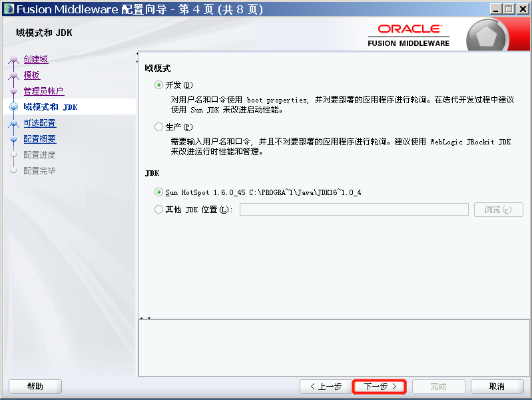The height and width of the screenshot is (400, 532).
Task: Click the 完成 finish button
Action: 438,387
